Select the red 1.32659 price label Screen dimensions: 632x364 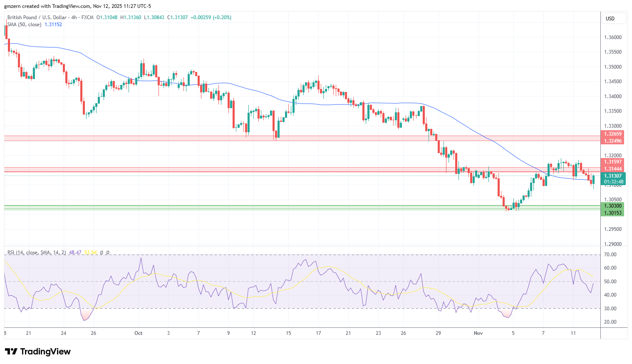pos(613,134)
